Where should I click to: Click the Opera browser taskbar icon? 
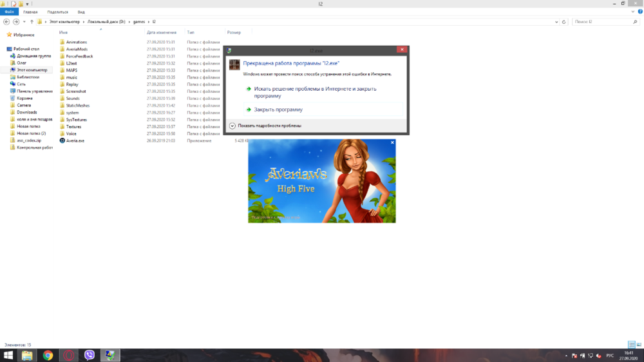[69, 355]
